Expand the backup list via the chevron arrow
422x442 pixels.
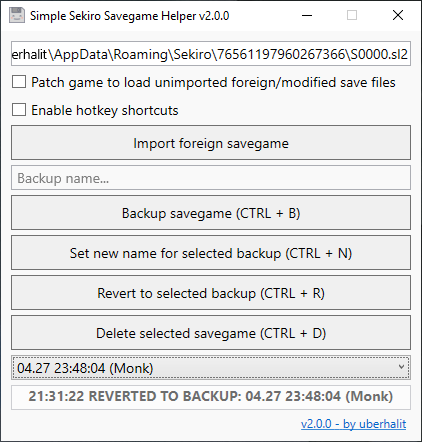coord(401,367)
